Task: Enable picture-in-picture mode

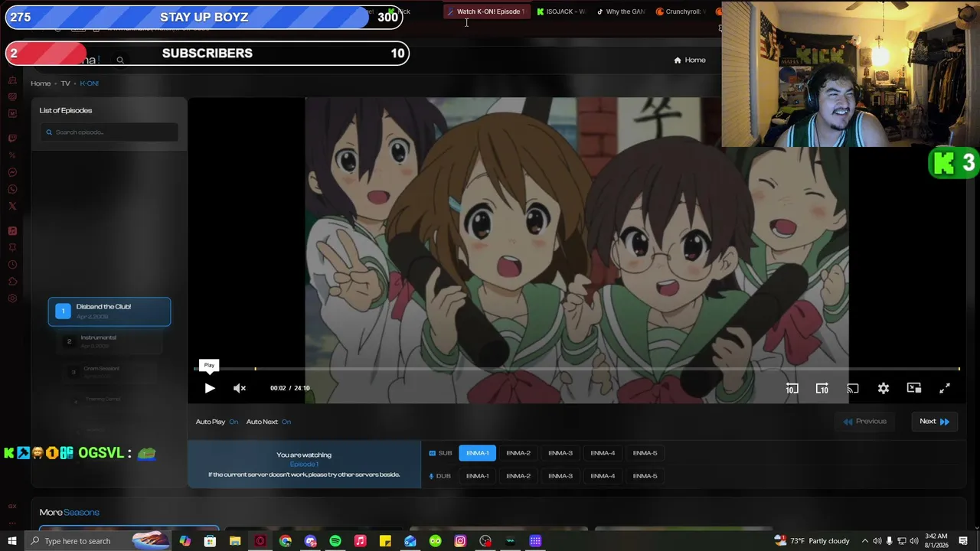Action: point(914,389)
